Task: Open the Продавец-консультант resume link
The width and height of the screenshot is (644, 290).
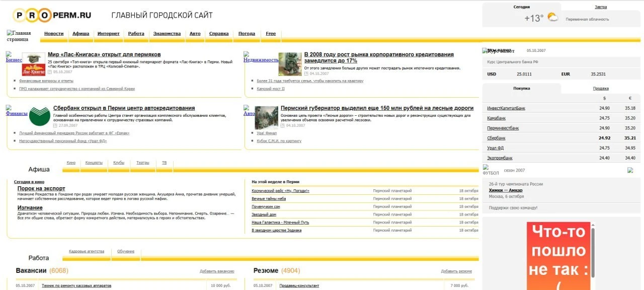Action: click(299, 286)
